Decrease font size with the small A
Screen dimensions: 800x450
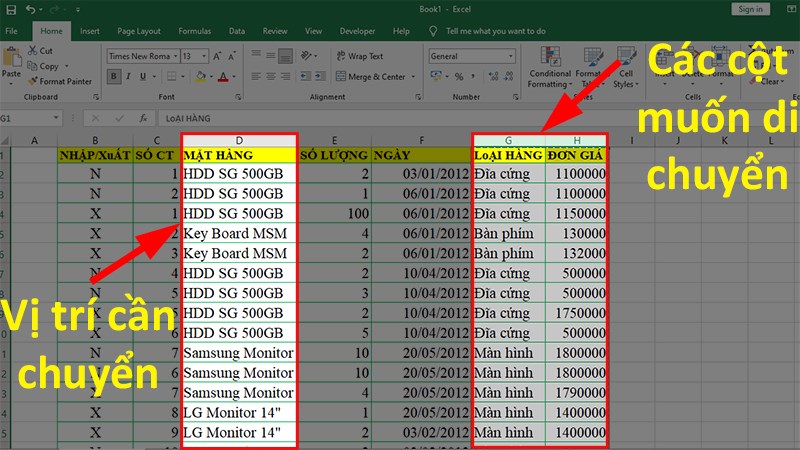232,56
